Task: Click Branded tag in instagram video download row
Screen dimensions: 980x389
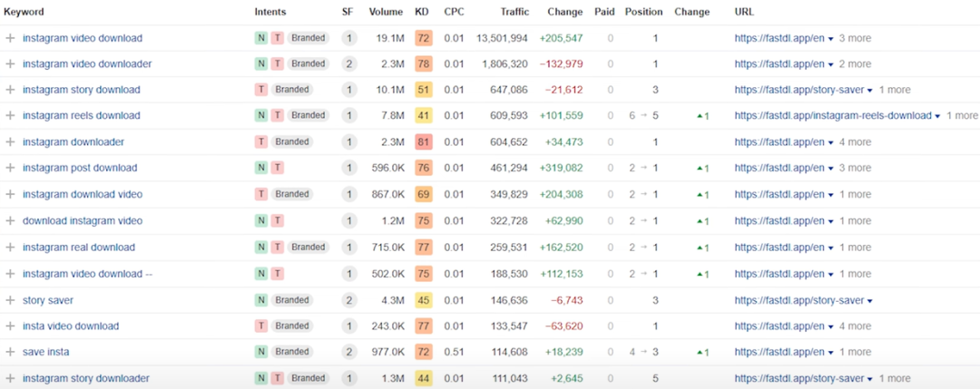Action: pos(309,38)
